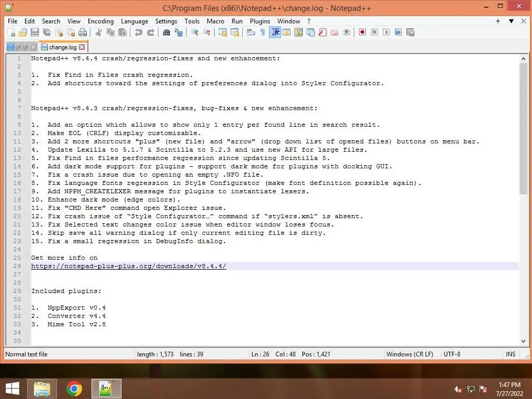Viewport: 532px width, 399px height.
Task: Open the View menu
Action: tap(74, 21)
